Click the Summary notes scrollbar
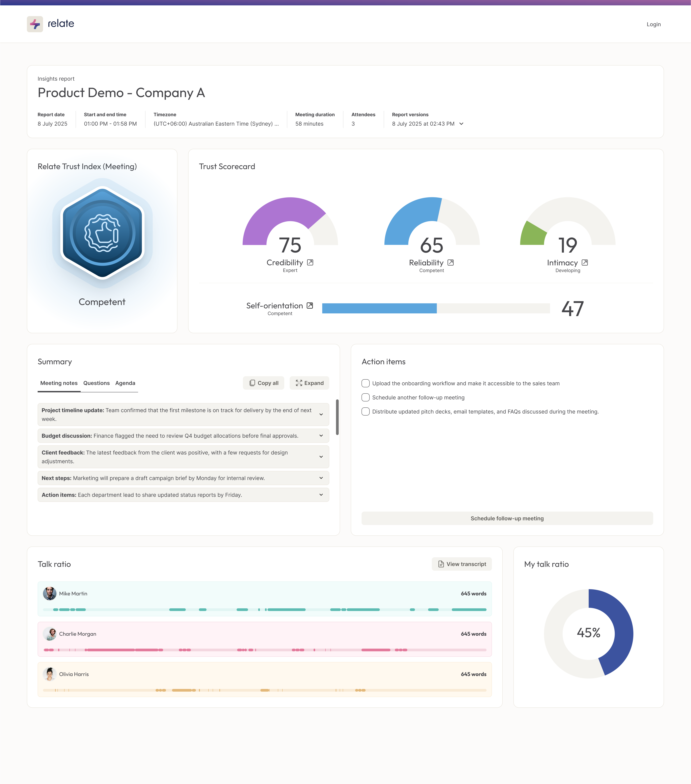This screenshot has width=691, height=784. click(x=337, y=417)
